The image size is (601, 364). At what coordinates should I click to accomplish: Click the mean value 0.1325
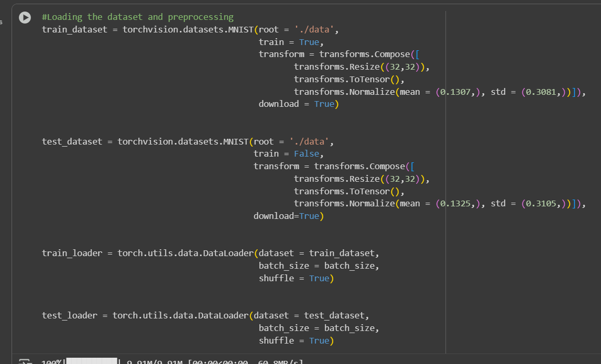pos(455,204)
